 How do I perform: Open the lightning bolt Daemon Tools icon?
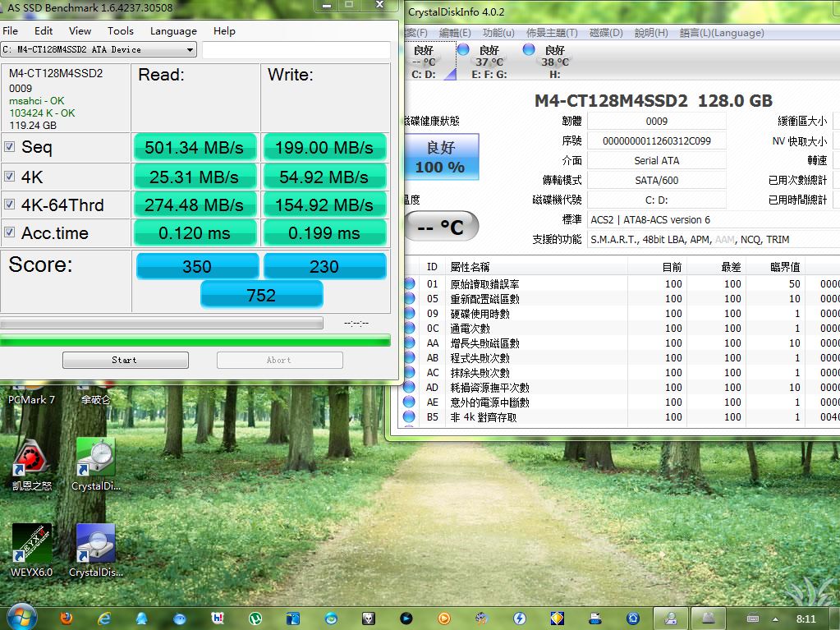click(x=520, y=619)
